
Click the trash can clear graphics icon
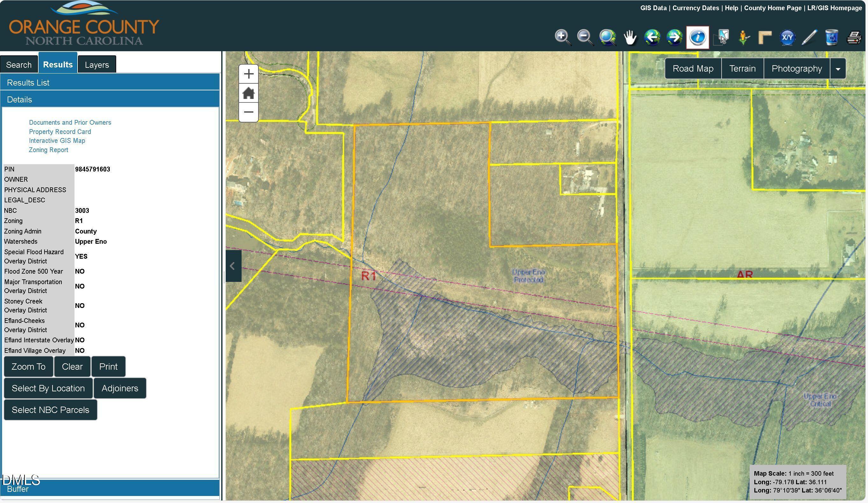[831, 37]
